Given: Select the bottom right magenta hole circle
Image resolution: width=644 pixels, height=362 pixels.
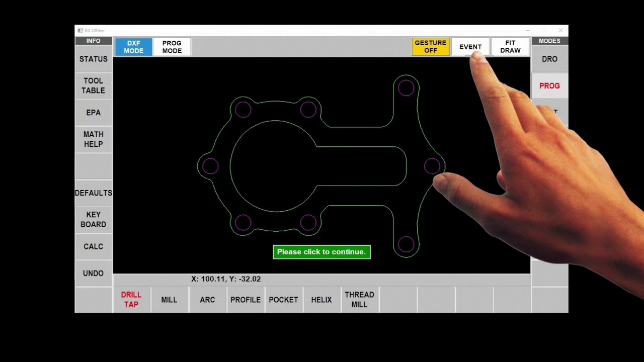Looking at the screenshot, I should tap(406, 244).
